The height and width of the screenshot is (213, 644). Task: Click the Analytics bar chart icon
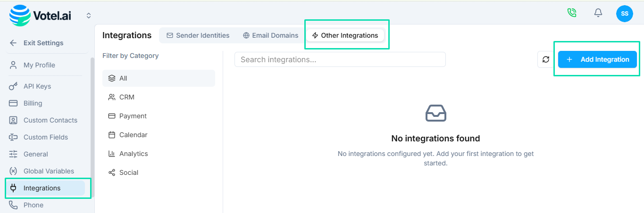112,154
